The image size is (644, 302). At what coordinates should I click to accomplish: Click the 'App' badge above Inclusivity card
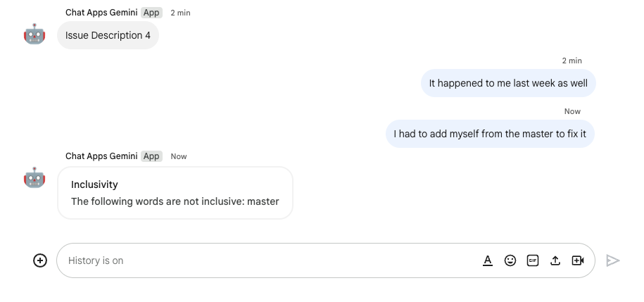pos(151,156)
